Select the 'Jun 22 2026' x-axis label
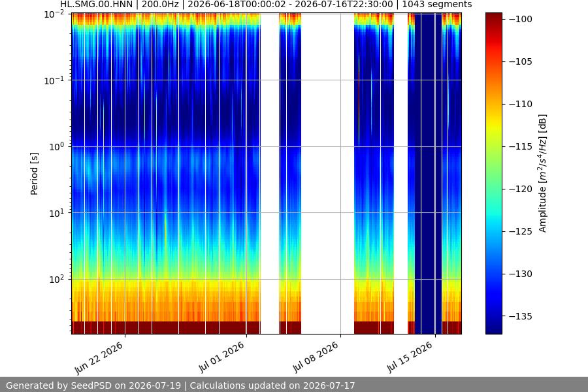Viewport: 588px width, 392px height. click(99, 358)
